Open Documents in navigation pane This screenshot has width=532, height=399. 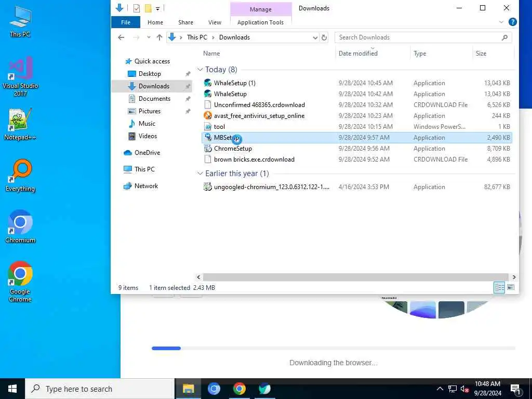tap(154, 99)
